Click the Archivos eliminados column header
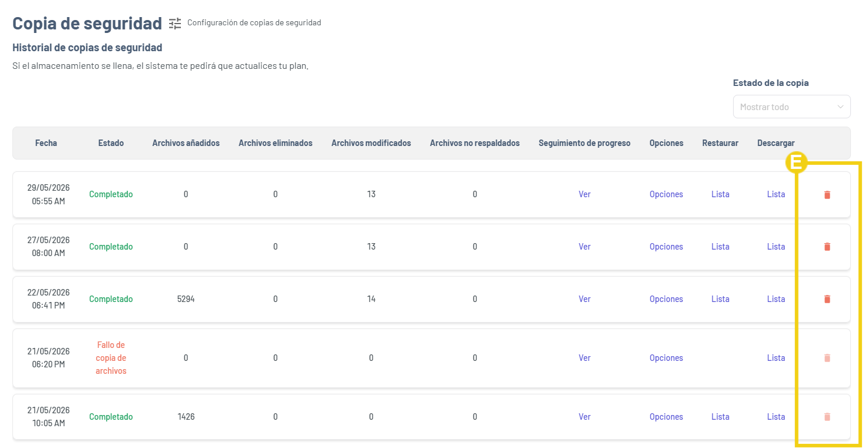This screenshot has width=868, height=448. point(275,143)
